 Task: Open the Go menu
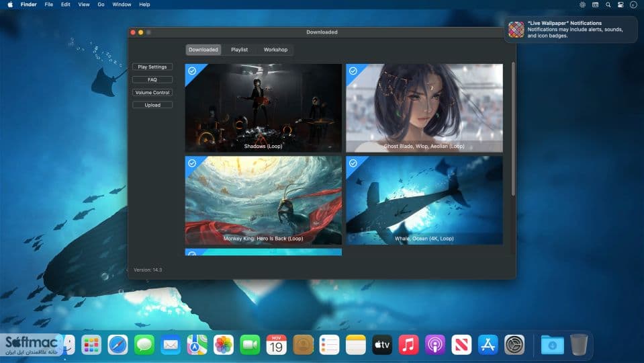[101, 5]
